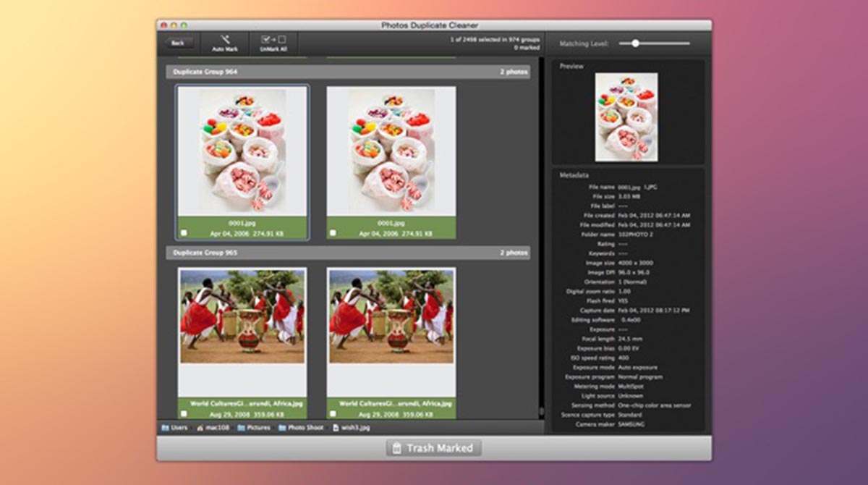Click the 'One-chip color area sensor' value

coord(654,405)
